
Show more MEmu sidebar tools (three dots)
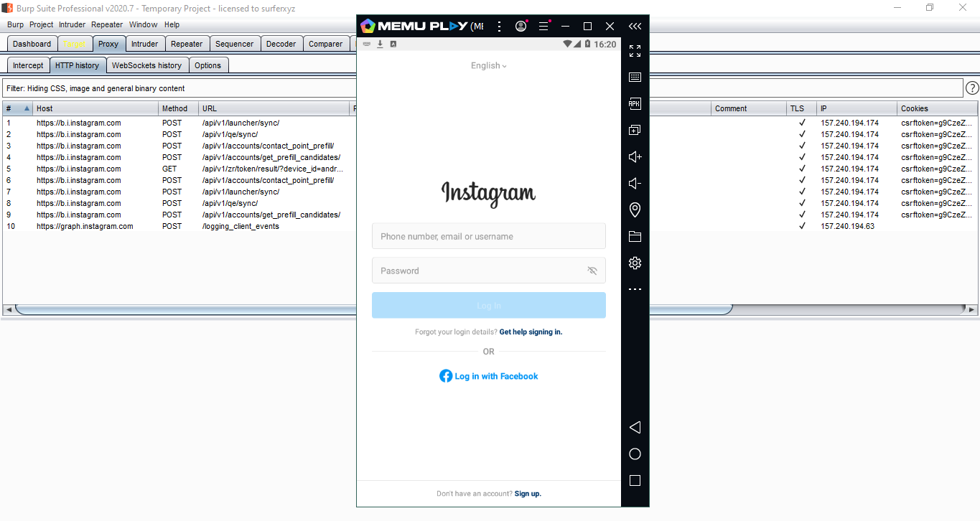click(635, 289)
